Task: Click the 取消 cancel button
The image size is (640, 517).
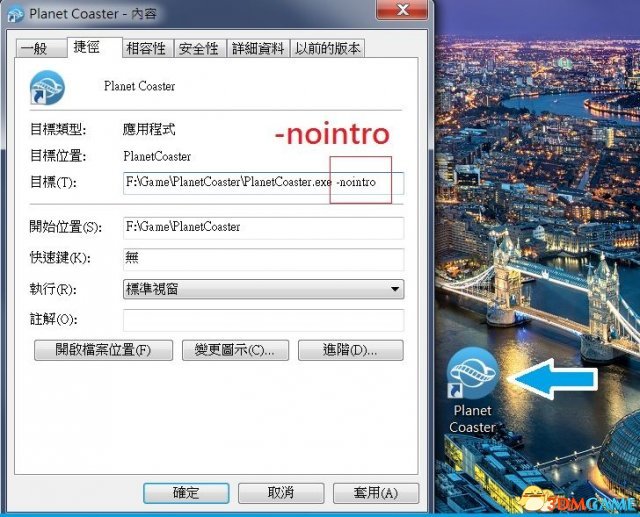Action: tap(281, 493)
